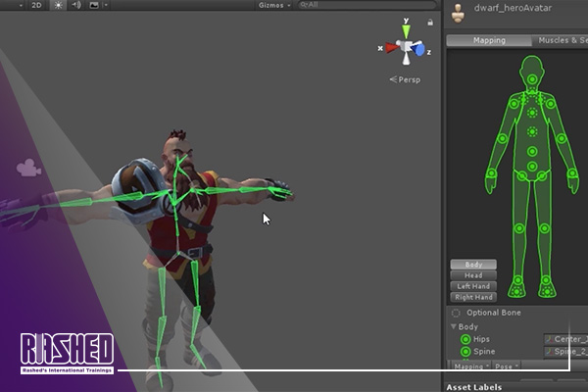Image resolution: width=588 pixels, height=392 pixels.
Task: Click the dwarf_heroAvatar title text
Action: pyautogui.click(x=513, y=8)
